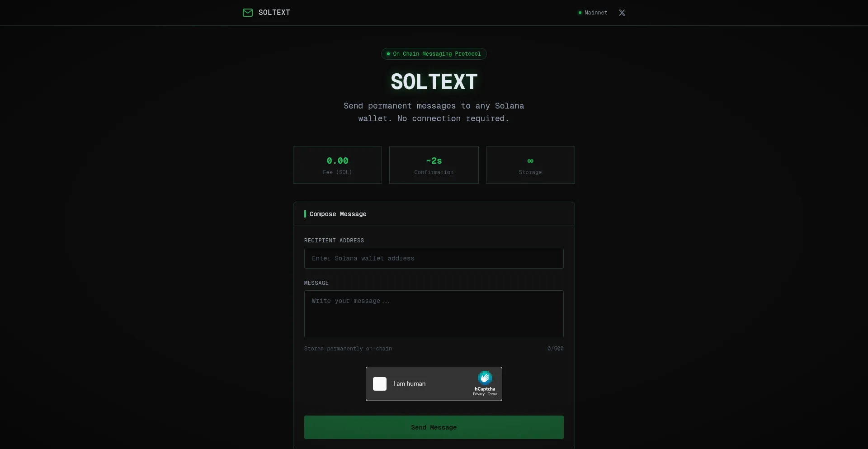Open the hCaptcha Terms link

[493, 394]
